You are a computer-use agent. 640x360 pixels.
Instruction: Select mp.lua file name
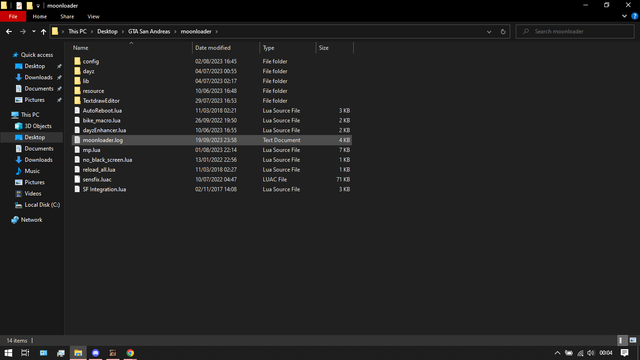click(x=91, y=150)
